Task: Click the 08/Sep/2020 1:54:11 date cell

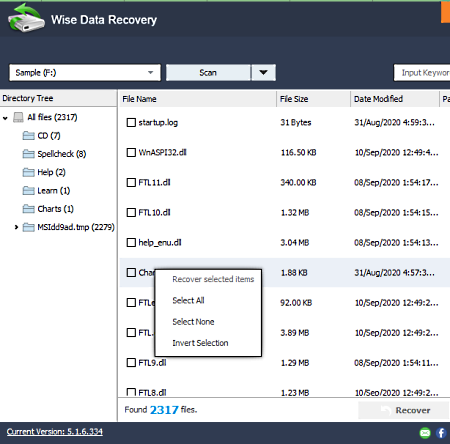Action: [x=396, y=363]
